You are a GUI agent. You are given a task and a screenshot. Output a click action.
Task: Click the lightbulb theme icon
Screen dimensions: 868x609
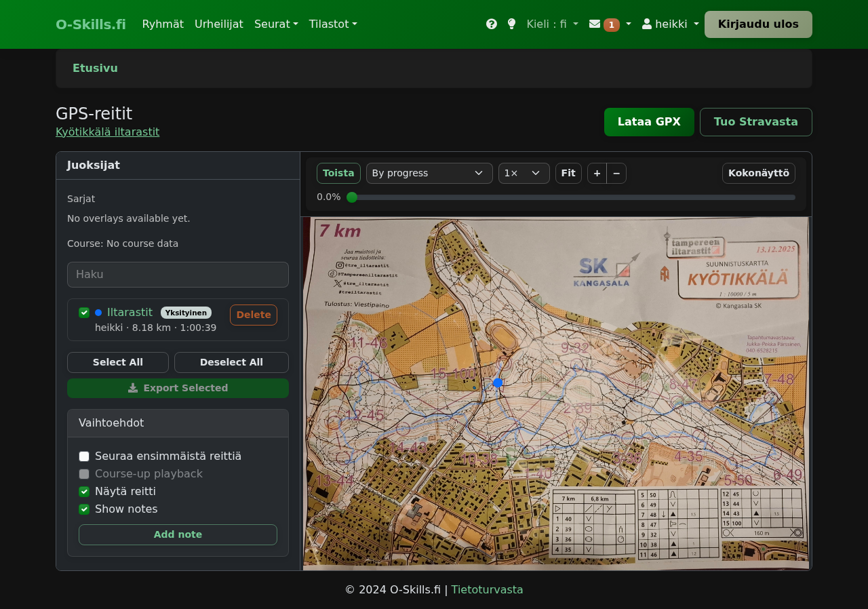510,24
